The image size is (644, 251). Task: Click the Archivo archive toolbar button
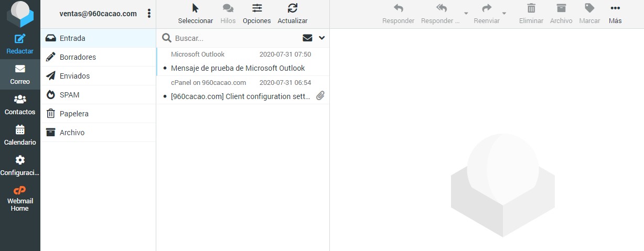pos(561,14)
